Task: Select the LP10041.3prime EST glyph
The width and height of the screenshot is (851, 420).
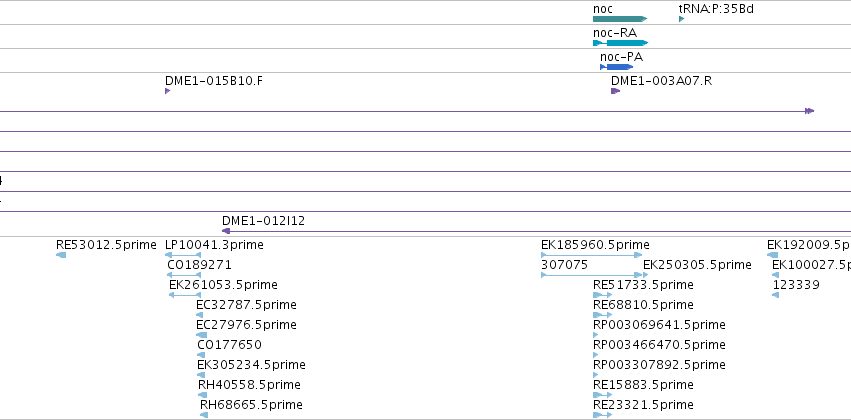Action: click(183, 255)
